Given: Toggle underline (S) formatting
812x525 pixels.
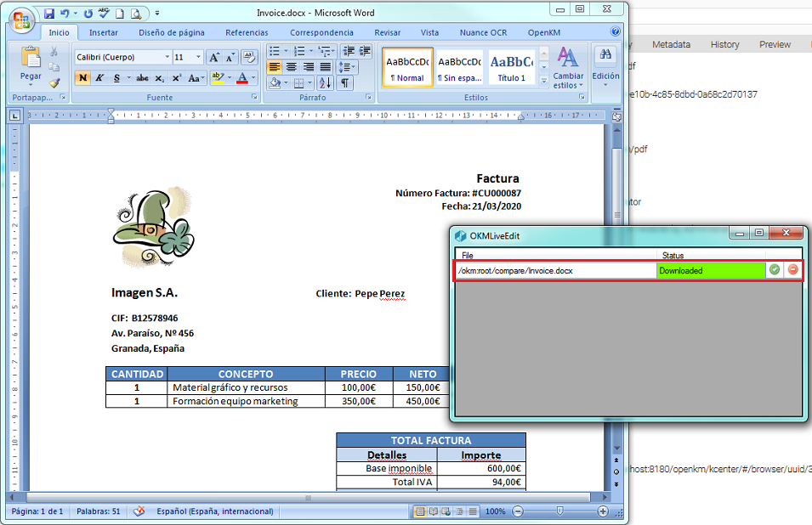Looking at the screenshot, I should (116, 78).
